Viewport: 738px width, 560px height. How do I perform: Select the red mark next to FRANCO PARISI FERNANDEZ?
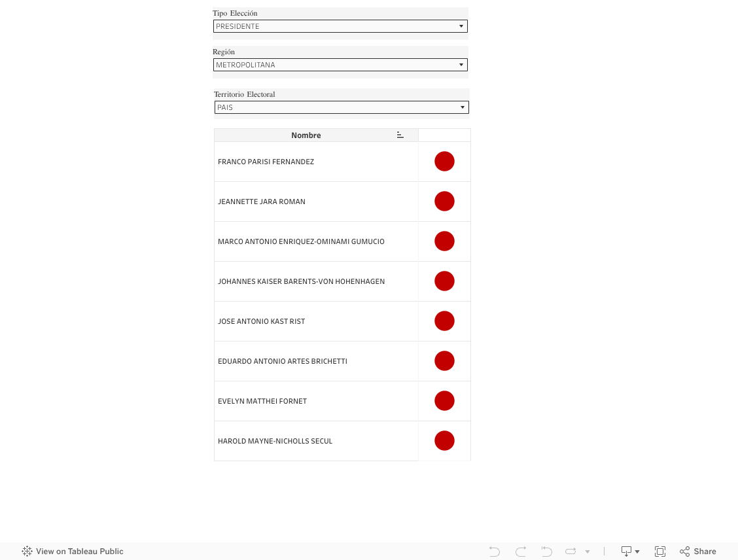(444, 161)
